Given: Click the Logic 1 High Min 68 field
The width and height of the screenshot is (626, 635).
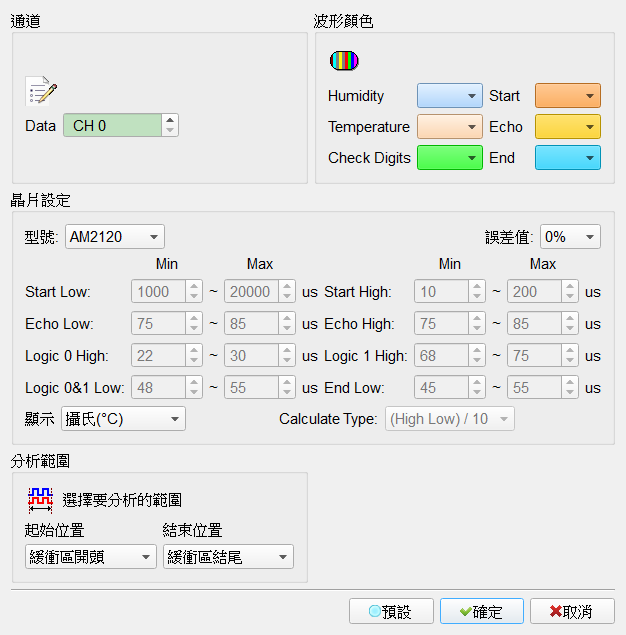Looking at the screenshot, I should (x=441, y=355).
